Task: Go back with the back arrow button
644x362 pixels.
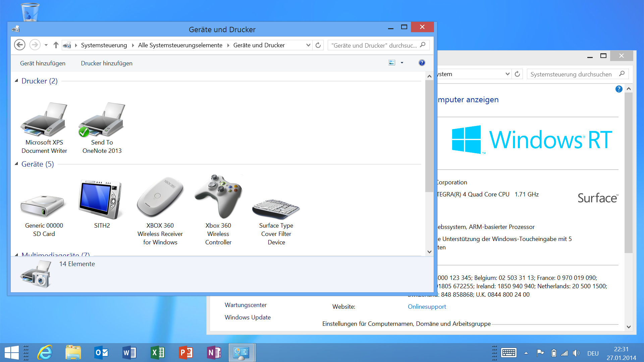Action: (20, 45)
